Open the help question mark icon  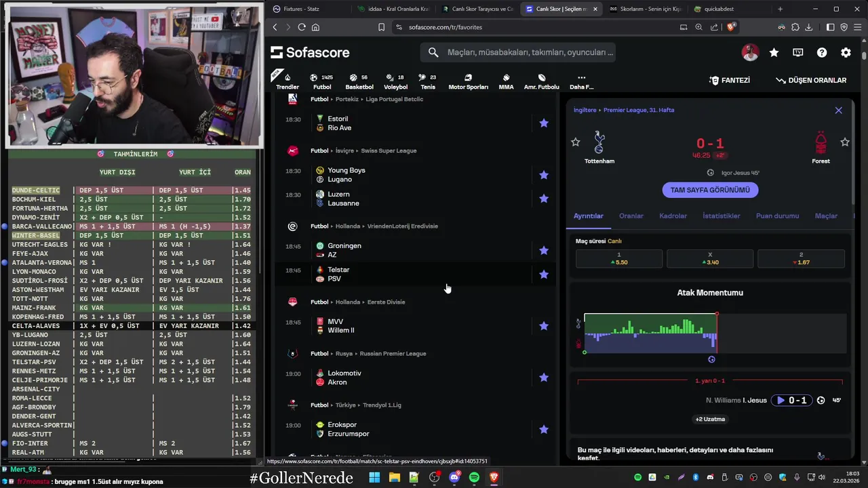pos(822,52)
